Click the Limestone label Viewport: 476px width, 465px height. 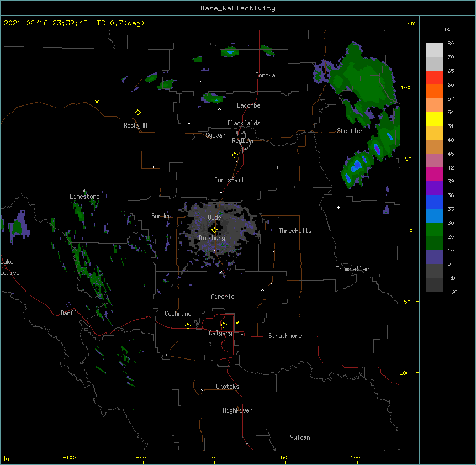tap(84, 197)
